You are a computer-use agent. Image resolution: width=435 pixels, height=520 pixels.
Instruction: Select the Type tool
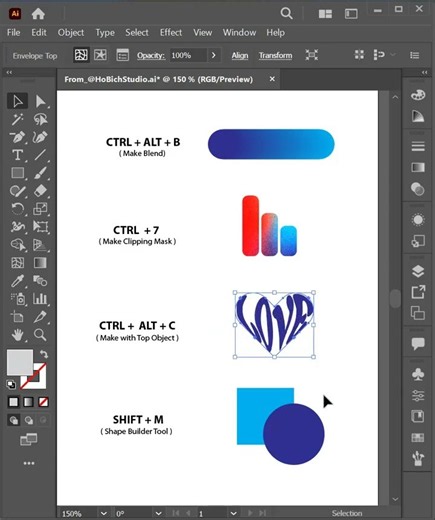point(17,155)
